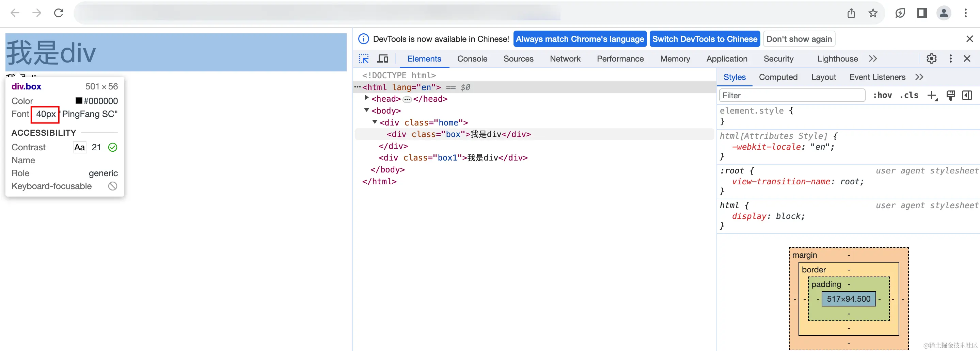The height and width of the screenshot is (351, 980).
Task: Open the html node actions dots
Action: point(357,87)
